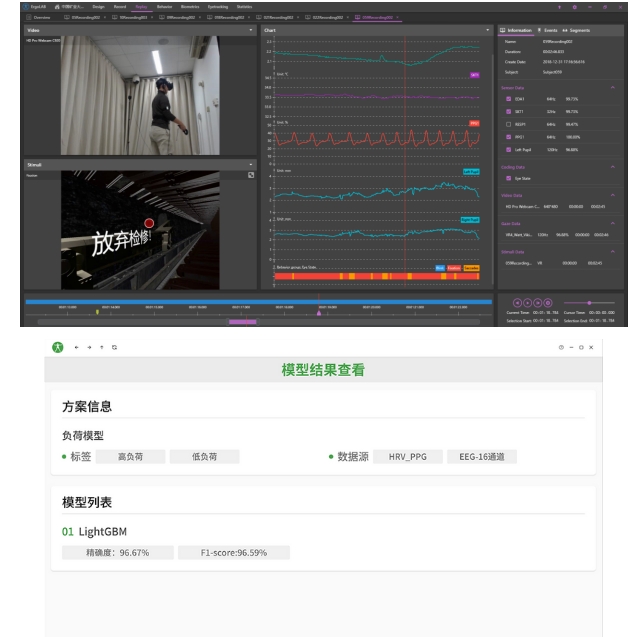
Task: Toggle the PPG1 sensor checkbox
Action: point(508,137)
